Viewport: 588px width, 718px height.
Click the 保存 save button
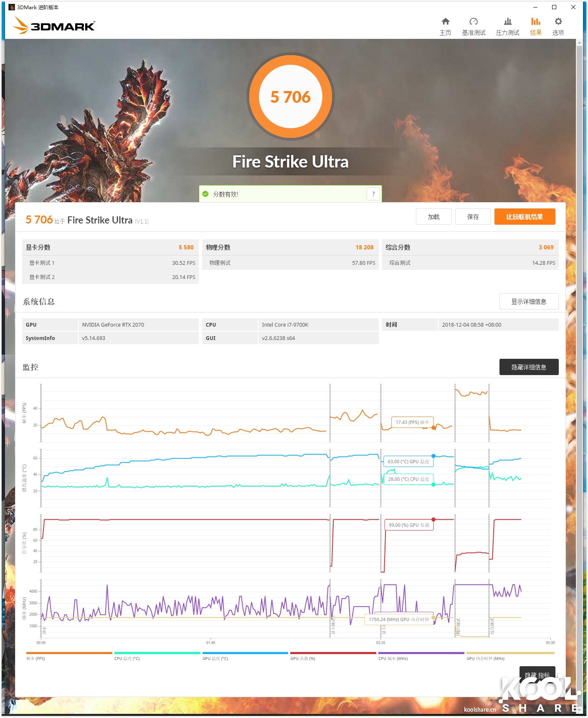473,217
